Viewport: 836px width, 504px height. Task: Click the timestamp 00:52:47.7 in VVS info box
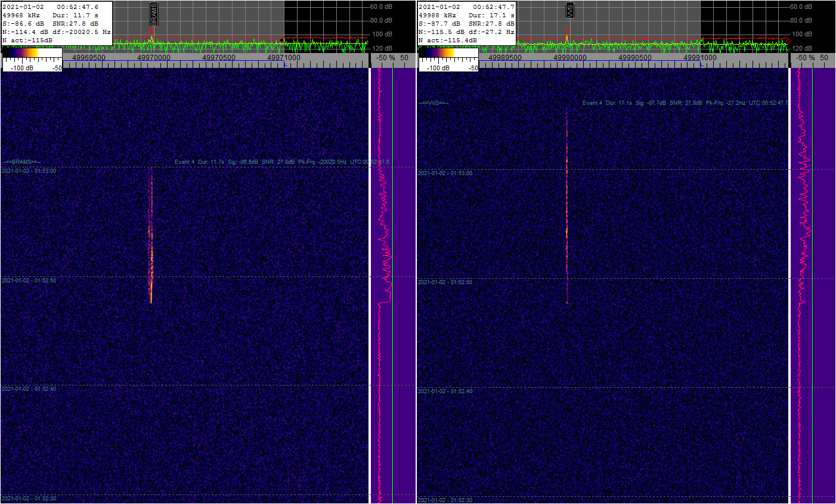(494, 7)
